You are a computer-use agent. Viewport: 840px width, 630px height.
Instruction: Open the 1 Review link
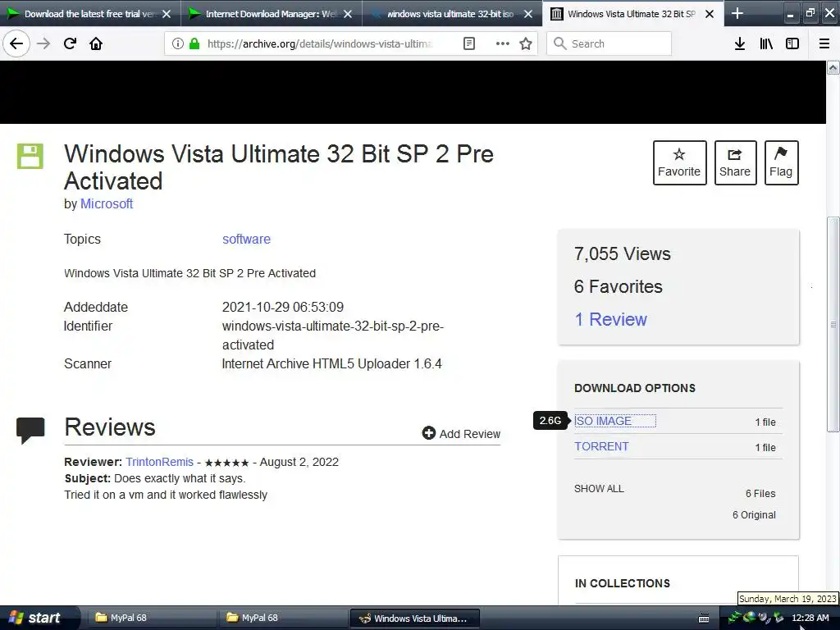tap(610, 319)
